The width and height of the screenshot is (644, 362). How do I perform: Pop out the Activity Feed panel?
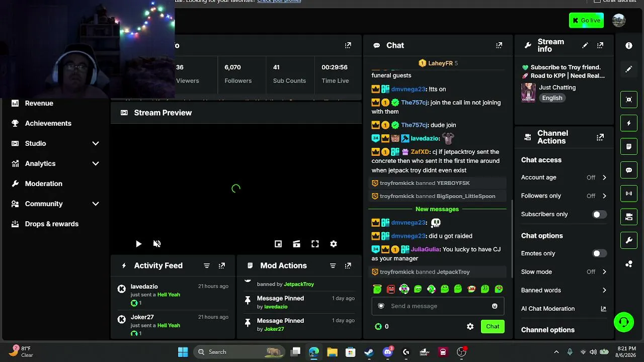point(222,265)
